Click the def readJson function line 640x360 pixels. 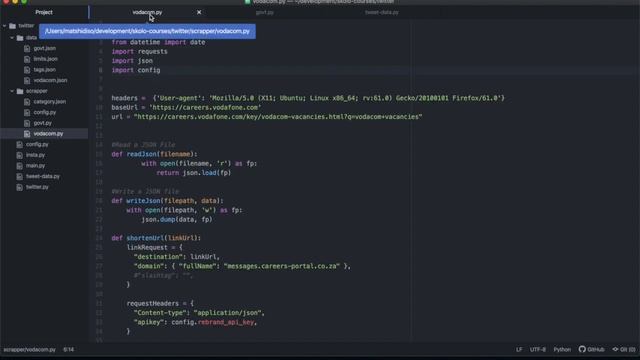point(154,154)
